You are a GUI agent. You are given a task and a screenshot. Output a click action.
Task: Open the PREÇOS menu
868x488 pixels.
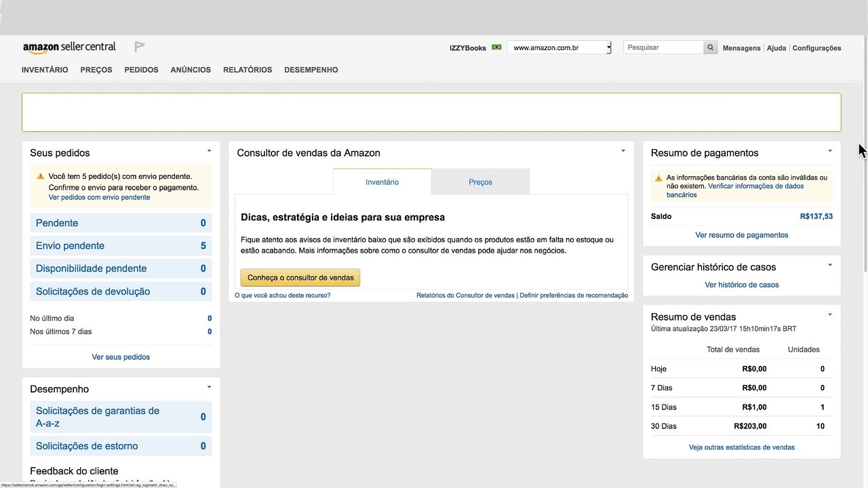click(x=96, y=70)
